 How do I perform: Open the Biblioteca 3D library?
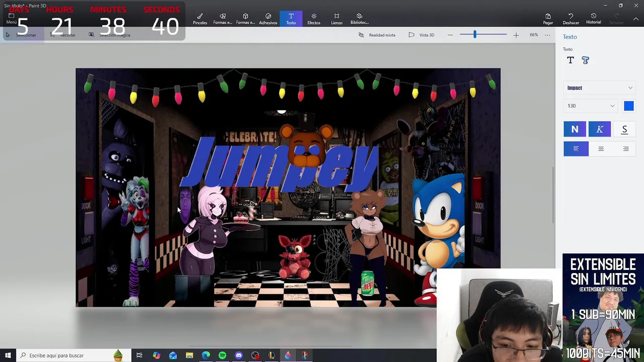359,19
